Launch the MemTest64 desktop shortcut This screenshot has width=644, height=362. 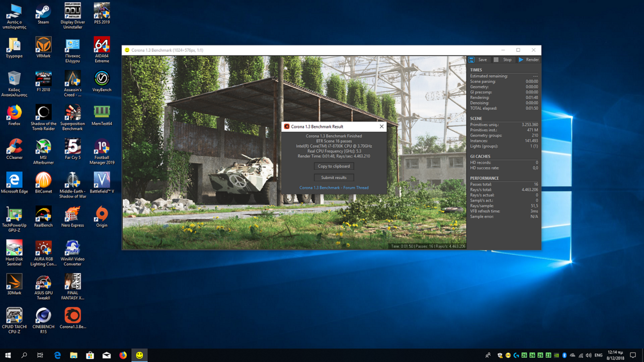[102, 115]
